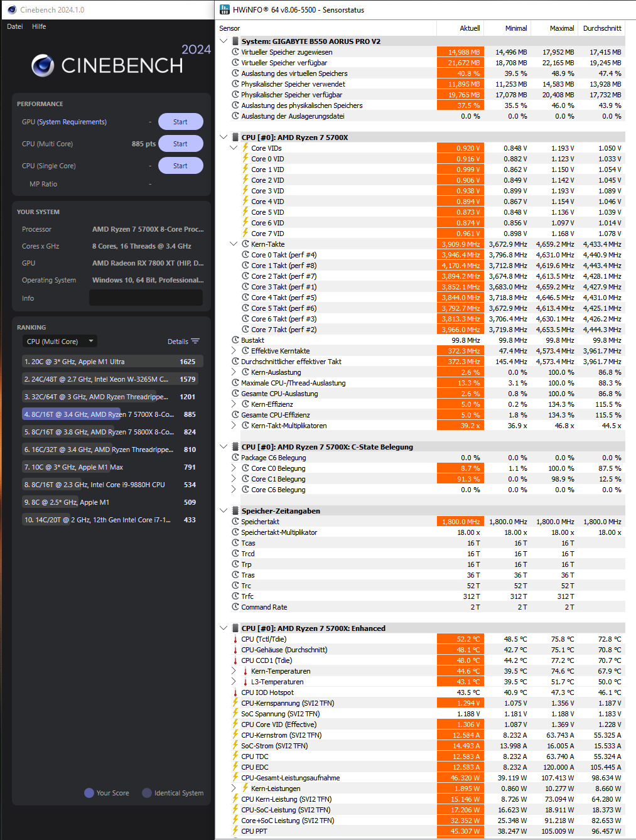
Task: Click the clock icon beside Core 0 Takt
Action: [245, 255]
